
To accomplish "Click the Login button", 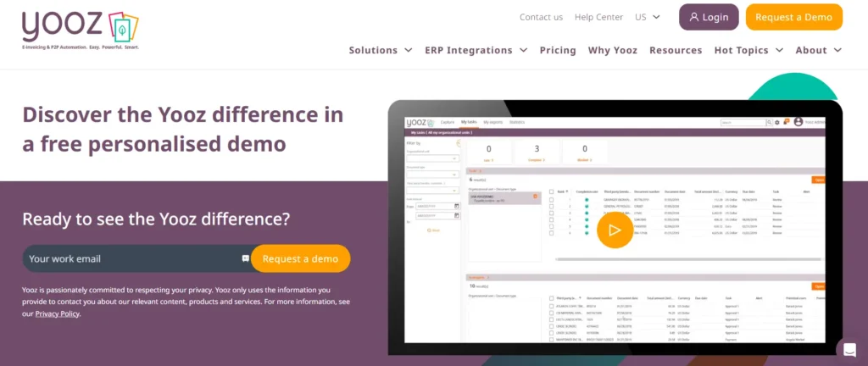I will (x=709, y=17).
